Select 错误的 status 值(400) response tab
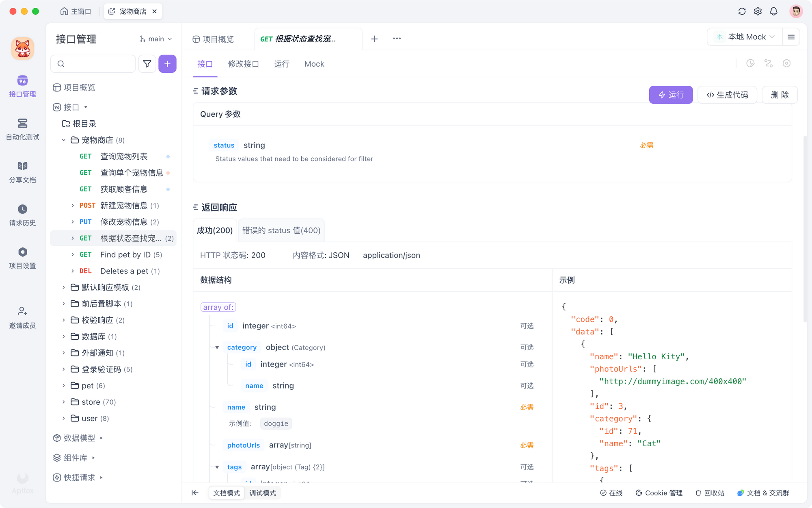 (x=281, y=230)
